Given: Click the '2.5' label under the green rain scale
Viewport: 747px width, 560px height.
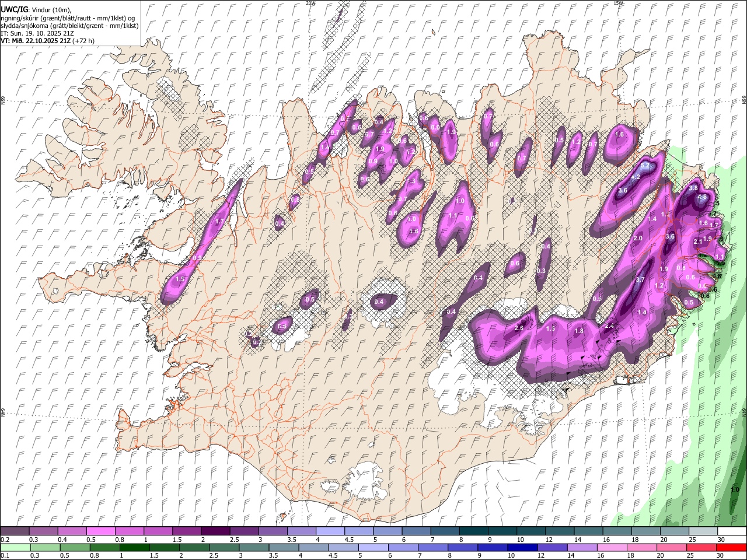Looking at the screenshot, I should click(214, 555).
